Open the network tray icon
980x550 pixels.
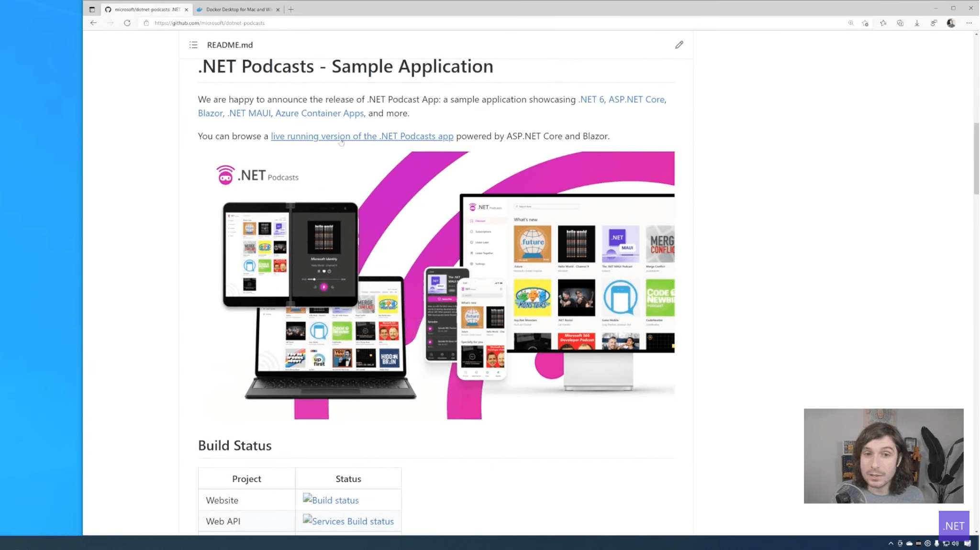(x=946, y=543)
